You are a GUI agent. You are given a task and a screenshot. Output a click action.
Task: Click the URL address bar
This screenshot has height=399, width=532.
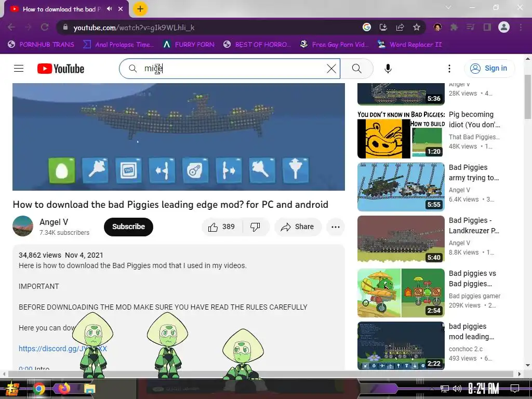pyautogui.click(x=210, y=28)
